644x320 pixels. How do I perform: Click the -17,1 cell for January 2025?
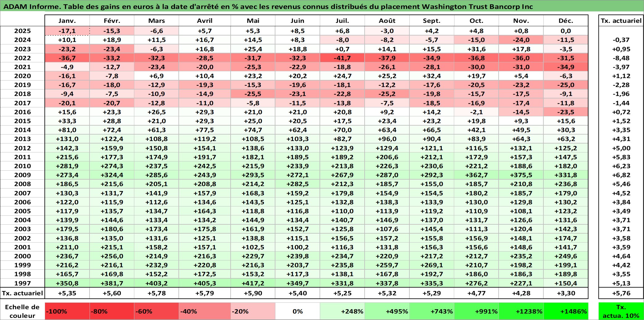point(67,31)
